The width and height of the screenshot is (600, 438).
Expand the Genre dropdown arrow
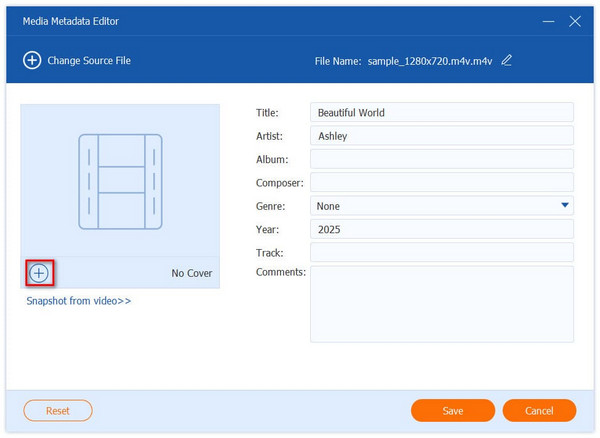[565, 206]
